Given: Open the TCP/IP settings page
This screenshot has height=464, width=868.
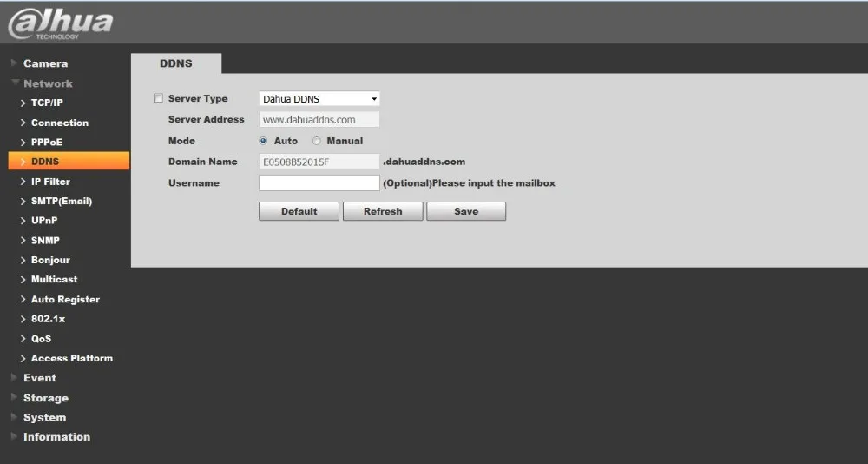Looking at the screenshot, I should coord(47,103).
